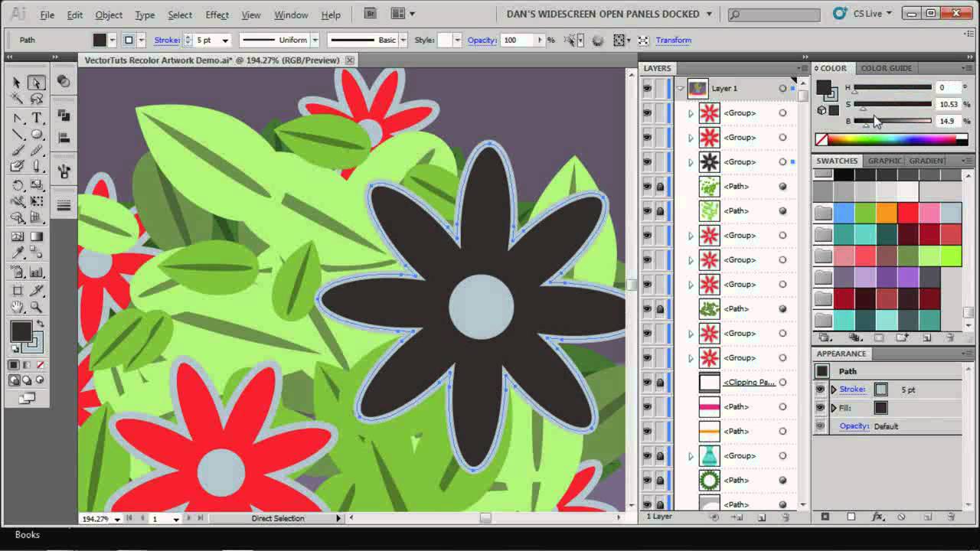The image size is (980, 551).
Task: Select the Line Segment tool
Action: coord(17,135)
